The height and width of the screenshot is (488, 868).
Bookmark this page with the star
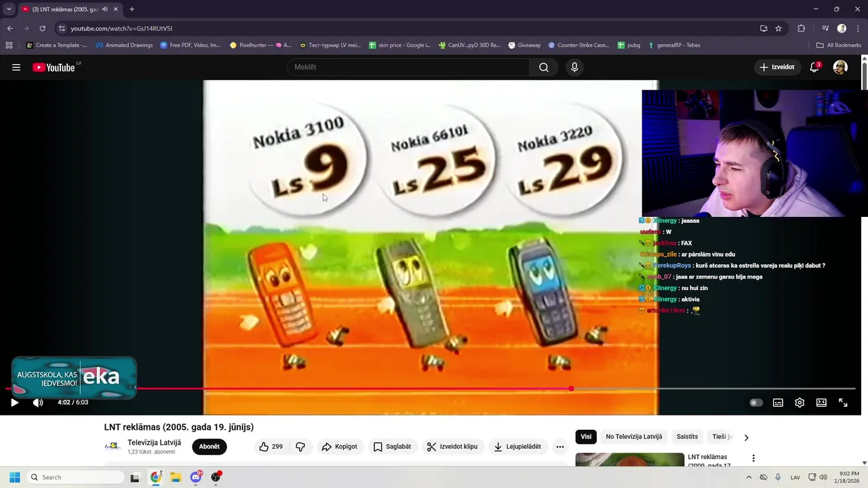pyautogui.click(x=778, y=28)
